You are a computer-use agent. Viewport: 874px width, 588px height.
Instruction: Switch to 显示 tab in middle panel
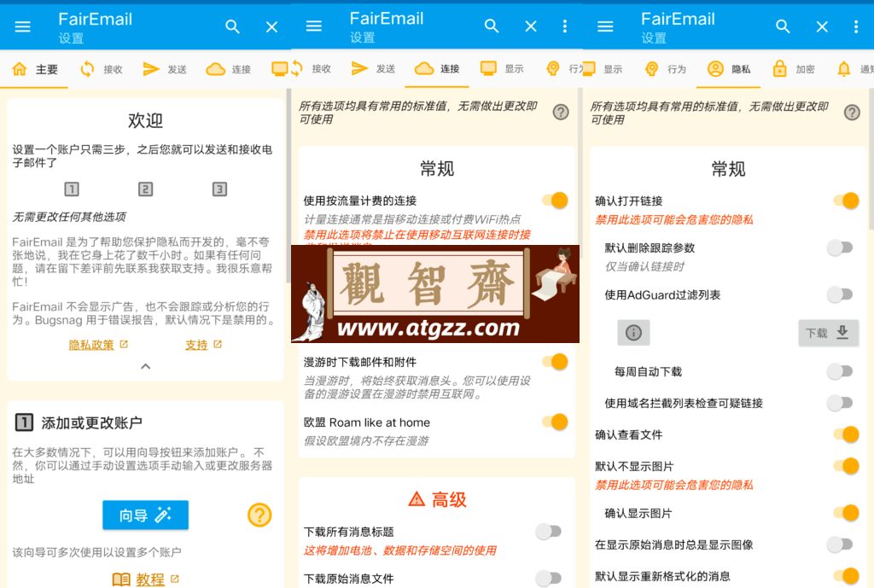coord(502,68)
